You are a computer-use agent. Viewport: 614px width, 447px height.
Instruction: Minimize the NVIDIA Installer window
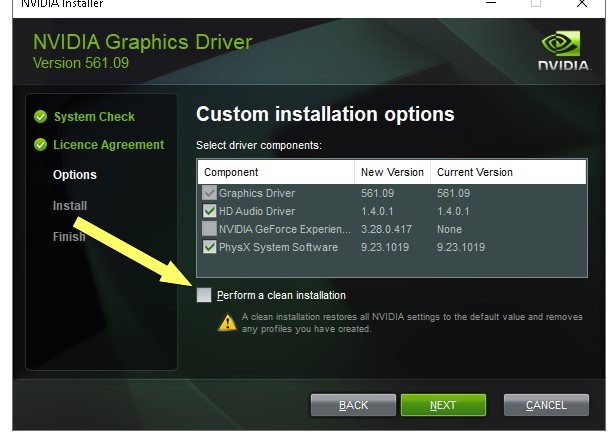pos(491,3)
